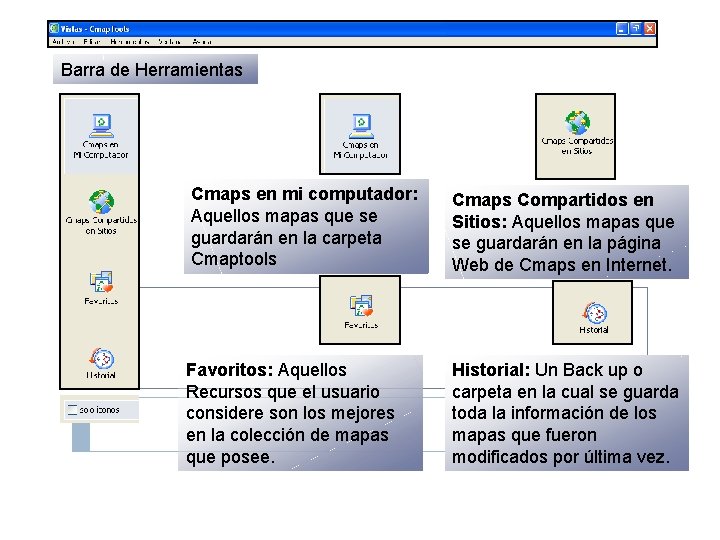Click the Barra de Herramientas heading
720x540 pixels.
click(x=155, y=69)
